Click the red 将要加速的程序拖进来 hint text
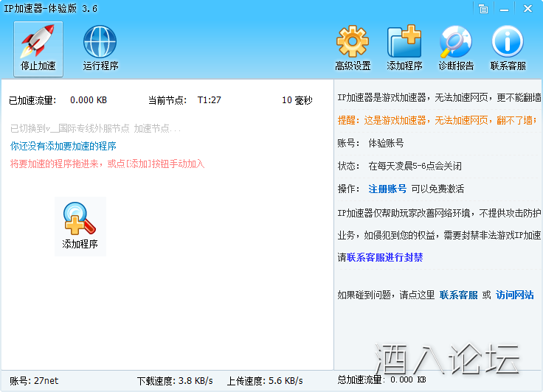Viewport: 543px width, 392px height. 107,164
